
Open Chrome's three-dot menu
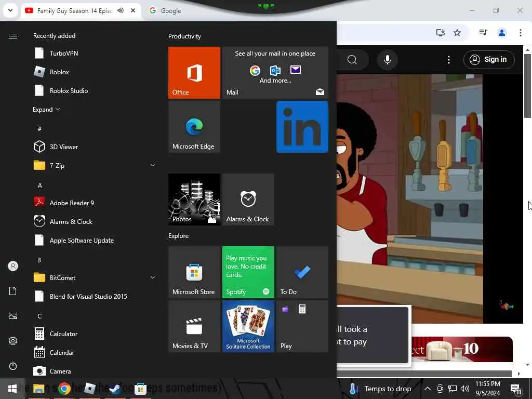pyautogui.click(x=521, y=33)
